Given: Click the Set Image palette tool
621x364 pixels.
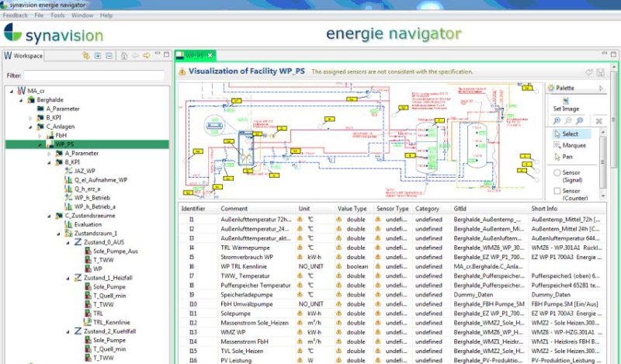Looking at the screenshot, I should (566, 105).
